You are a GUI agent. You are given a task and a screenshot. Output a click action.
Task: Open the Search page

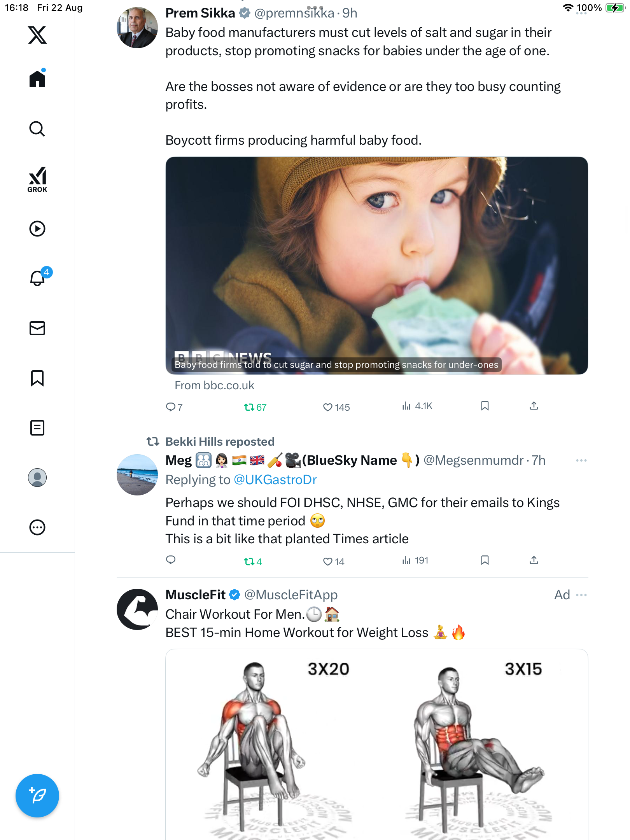[x=37, y=129]
